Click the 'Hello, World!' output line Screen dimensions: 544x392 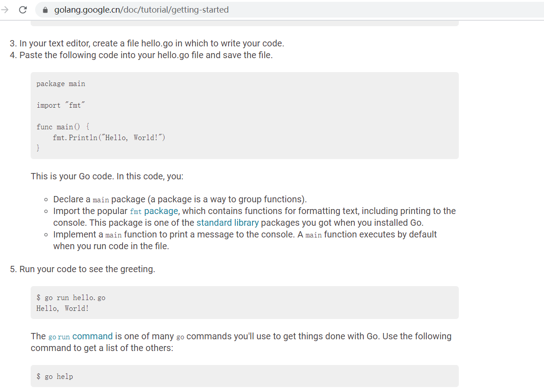coord(63,309)
